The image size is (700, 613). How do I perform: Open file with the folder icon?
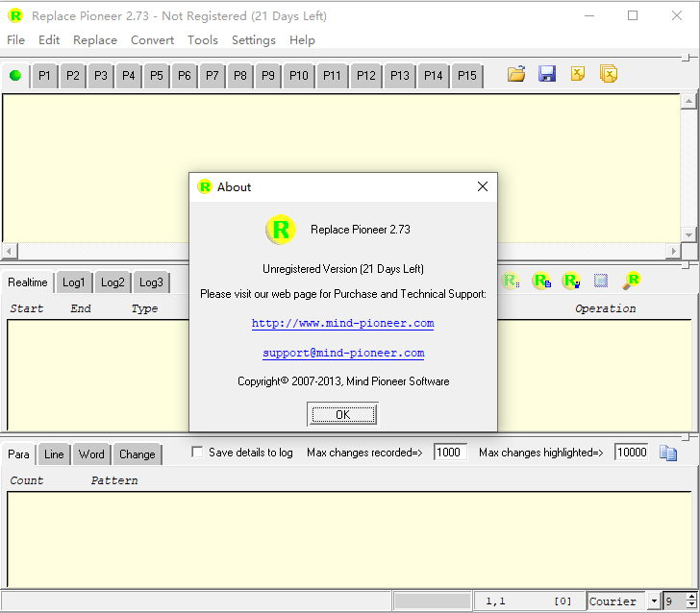[x=516, y=74]
